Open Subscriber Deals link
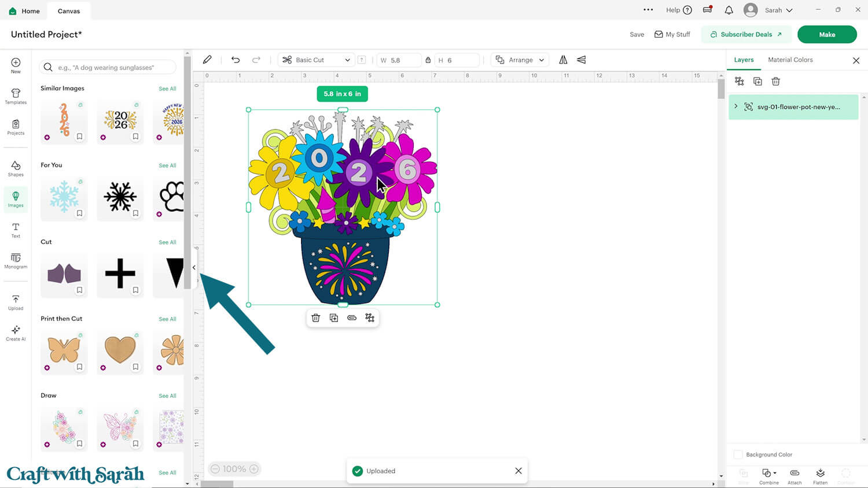868x488 pixels. [x=746, y=35]
